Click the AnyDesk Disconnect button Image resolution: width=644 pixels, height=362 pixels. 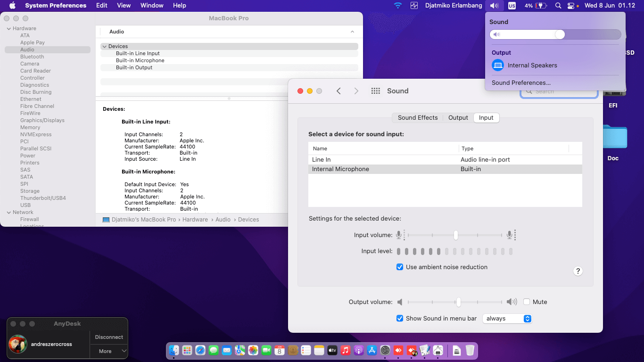[x=109, y=337]
